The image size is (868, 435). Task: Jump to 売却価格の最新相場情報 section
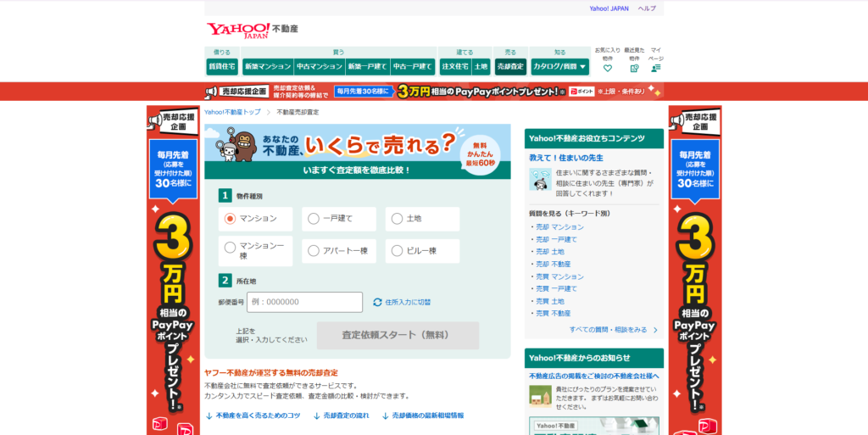(423, 415)
